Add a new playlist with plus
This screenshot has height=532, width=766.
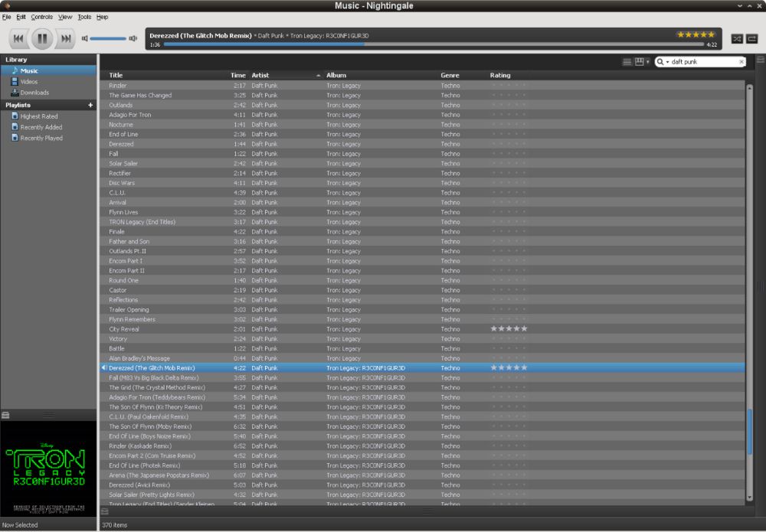pyautogui.click(x=90, y=105)
